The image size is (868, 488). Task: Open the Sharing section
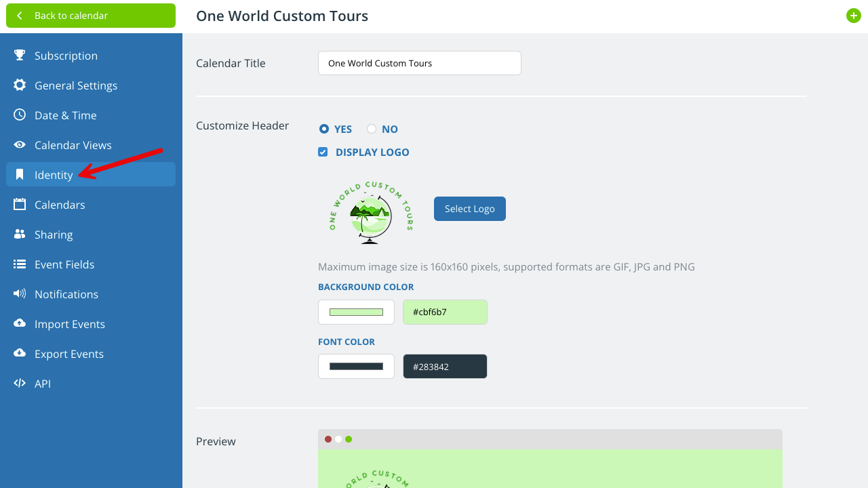click(91, 235)
